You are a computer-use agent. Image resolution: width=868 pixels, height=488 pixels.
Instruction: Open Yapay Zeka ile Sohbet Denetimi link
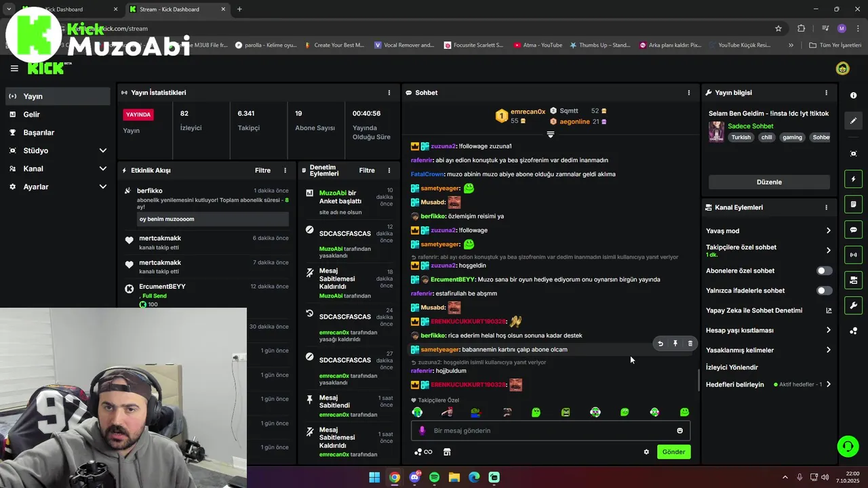point(769,310)
